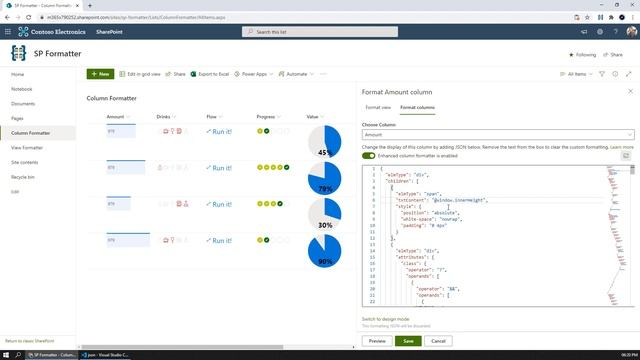Open the help question mark icon
Viewport: 640px width, 360px height.
tap(616, 31)
